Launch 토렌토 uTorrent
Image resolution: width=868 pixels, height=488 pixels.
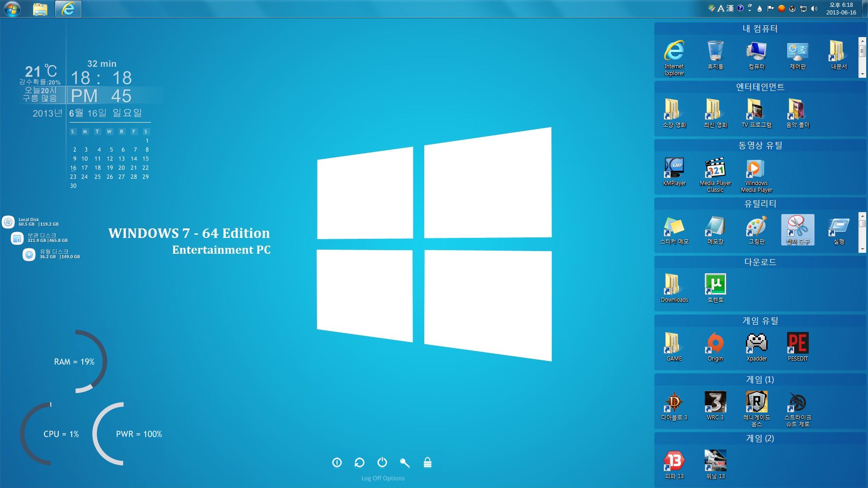click(x=715, y=288)
